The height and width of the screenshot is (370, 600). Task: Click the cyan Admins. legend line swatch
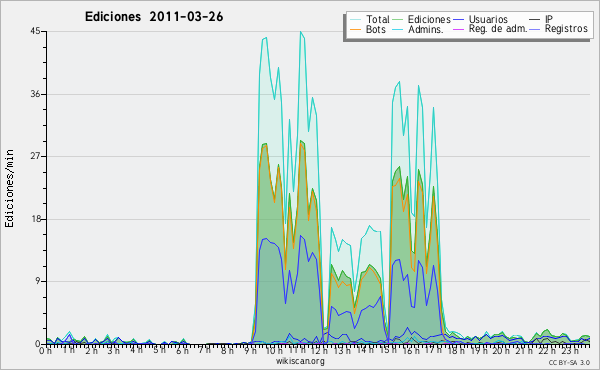point(398,29)
